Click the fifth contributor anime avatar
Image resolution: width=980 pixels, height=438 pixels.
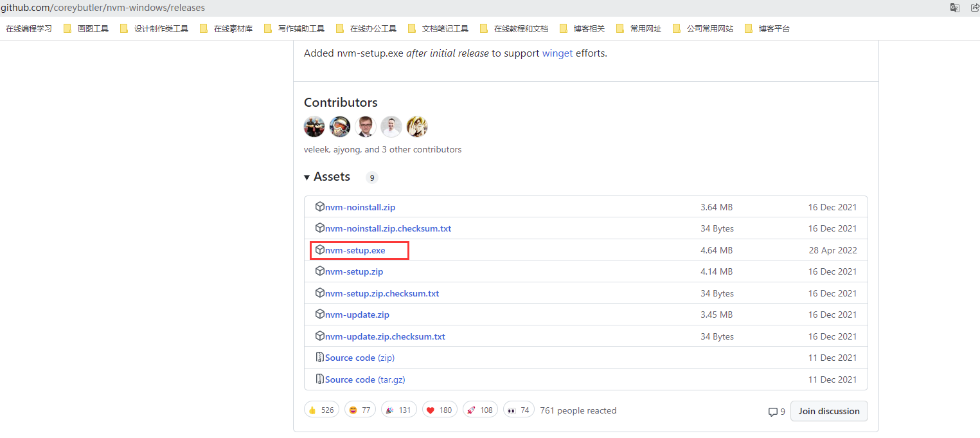pyautogui.click(x=417, y=127)
